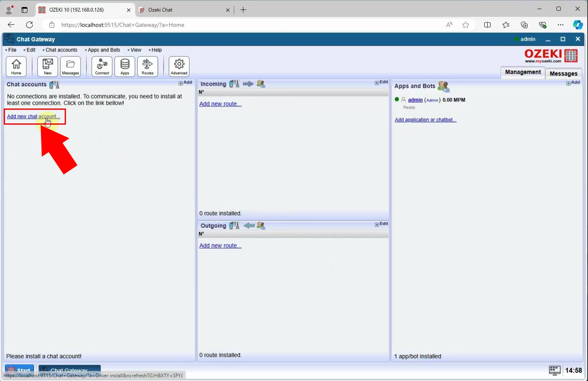Open the Apps database toolbar icon
This screenshot has height=381, width=588.
click(x=125, y=66)
